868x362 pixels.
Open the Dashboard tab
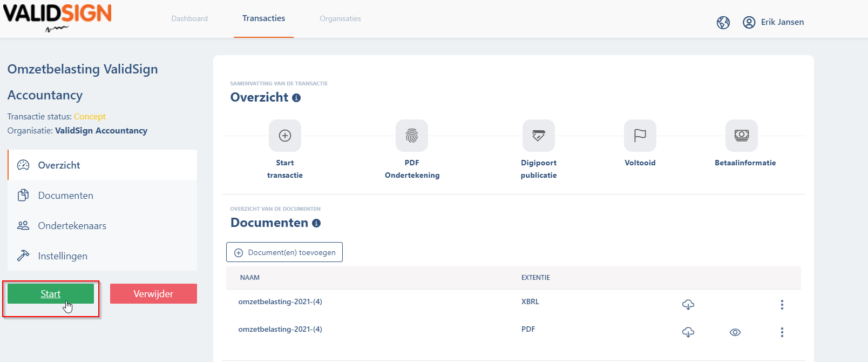click(x=189, y=18)
